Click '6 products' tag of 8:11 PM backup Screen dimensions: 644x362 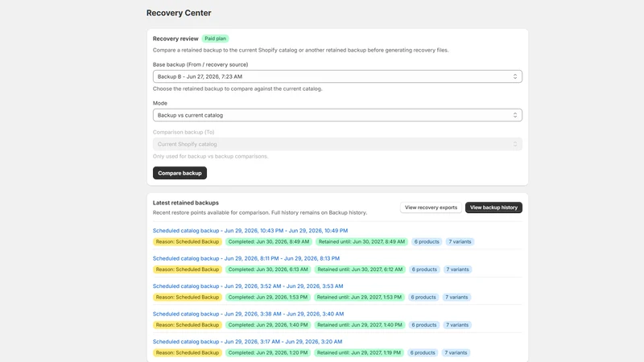point(424,269)
